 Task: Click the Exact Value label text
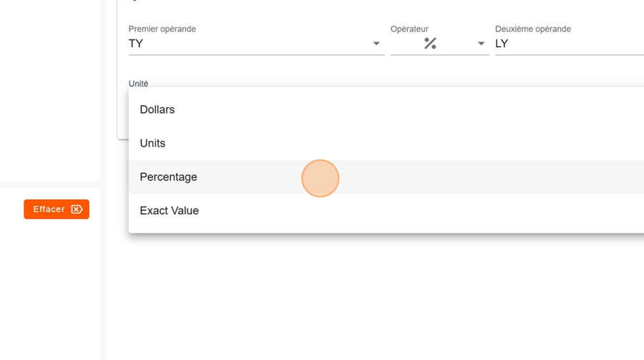tap(169, 210)
